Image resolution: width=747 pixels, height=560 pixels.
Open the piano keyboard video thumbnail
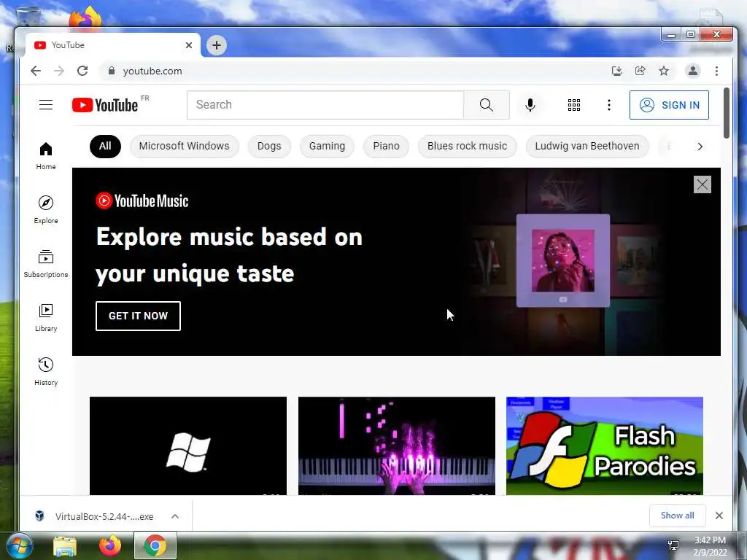click(396, 446)
